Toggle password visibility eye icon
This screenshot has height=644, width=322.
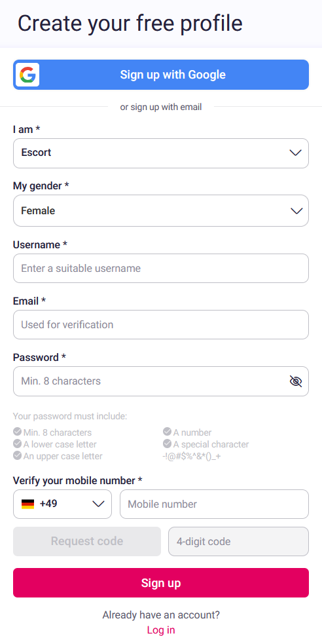click(295, 381)
